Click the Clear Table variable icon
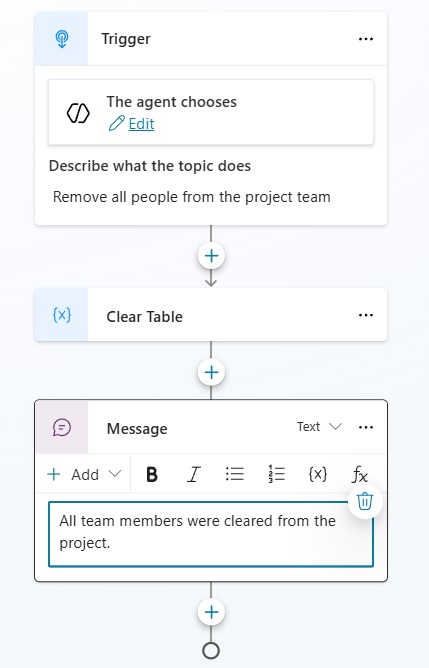 [x=62, y=315]
